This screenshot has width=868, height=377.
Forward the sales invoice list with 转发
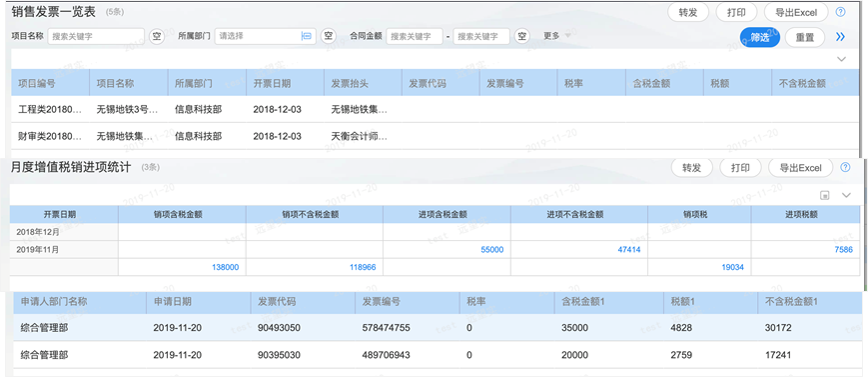688,12
